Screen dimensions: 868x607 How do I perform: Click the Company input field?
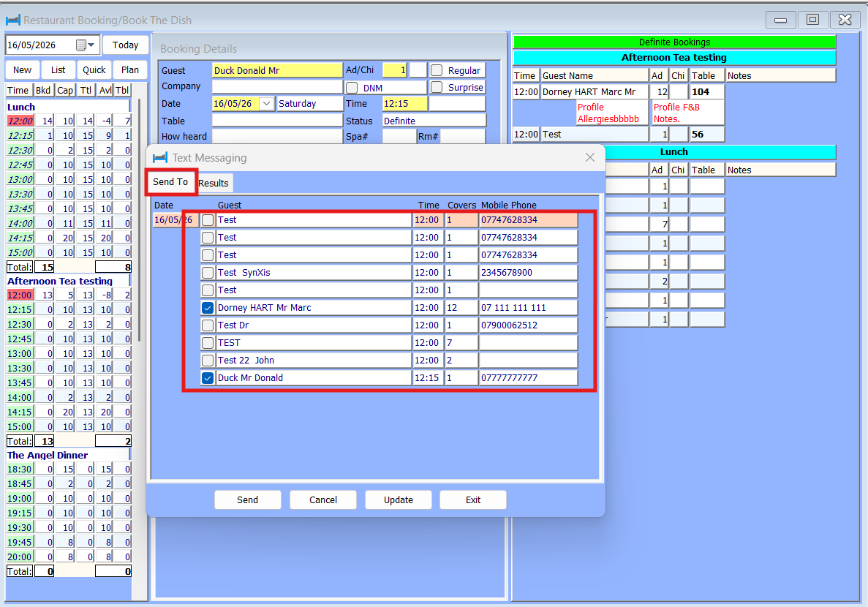tap(277, 86)
